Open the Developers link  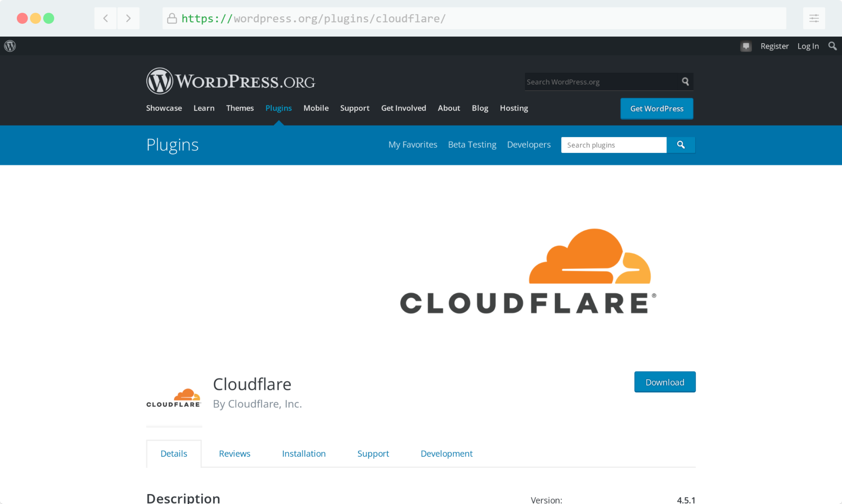tap(529, 145)
